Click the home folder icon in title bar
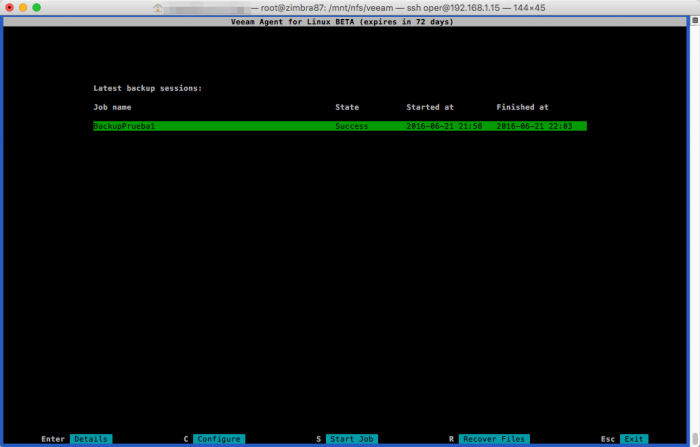The height and width of the screenshot is (447, 700). [158, 8]
